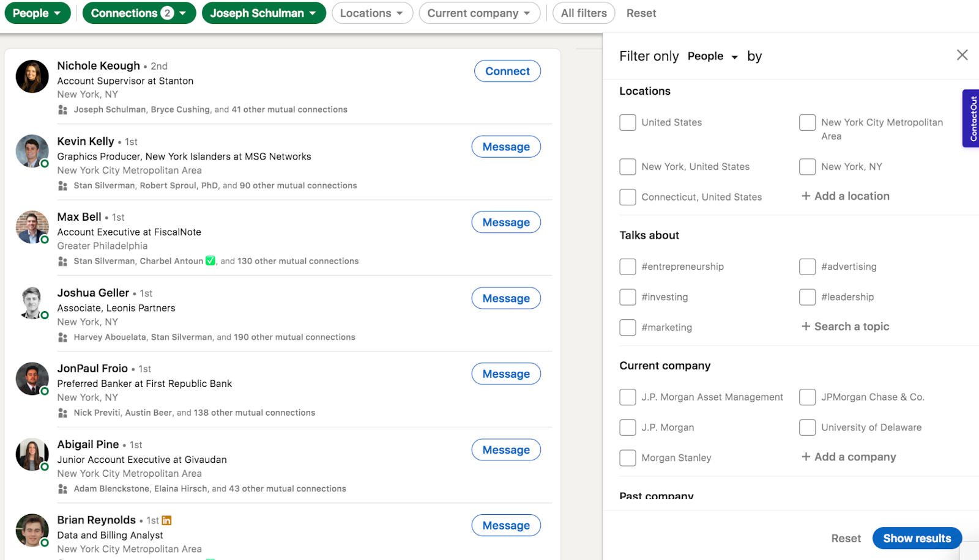This screenshot has height=560, width=979.
Task: Click Joshua Geller's profile photo
Action: tap(32, 303)
